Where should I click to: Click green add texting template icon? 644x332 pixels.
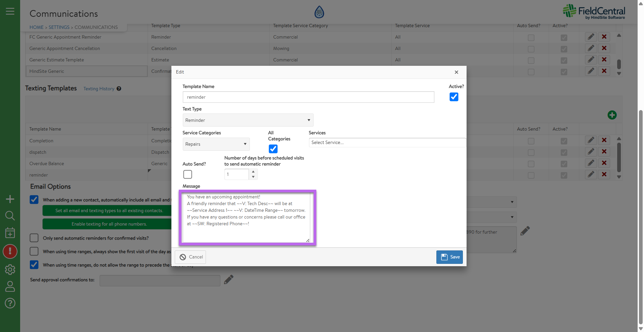[612, 115]
